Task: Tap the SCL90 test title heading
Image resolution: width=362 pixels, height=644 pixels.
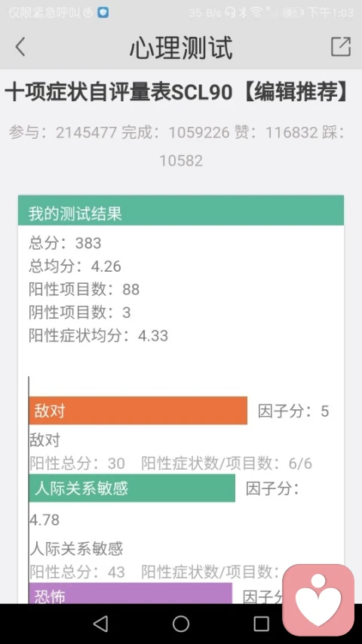Action: (177, 93)
